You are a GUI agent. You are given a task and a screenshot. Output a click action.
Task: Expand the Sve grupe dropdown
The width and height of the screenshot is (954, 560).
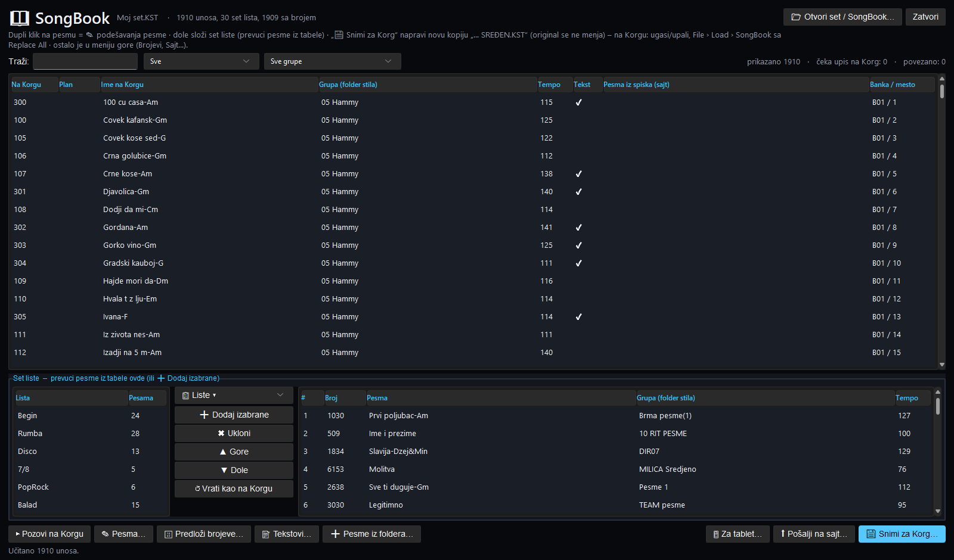coord(333,61)
